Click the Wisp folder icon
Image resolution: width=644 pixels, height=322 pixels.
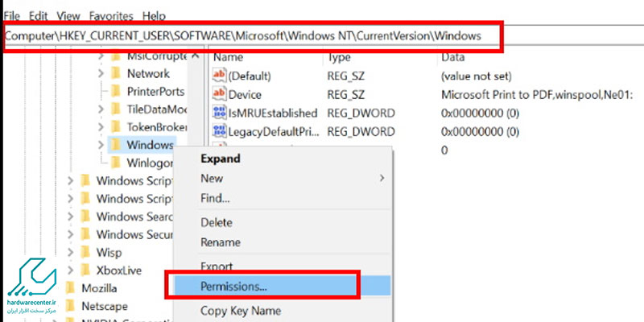pos(85,252)
